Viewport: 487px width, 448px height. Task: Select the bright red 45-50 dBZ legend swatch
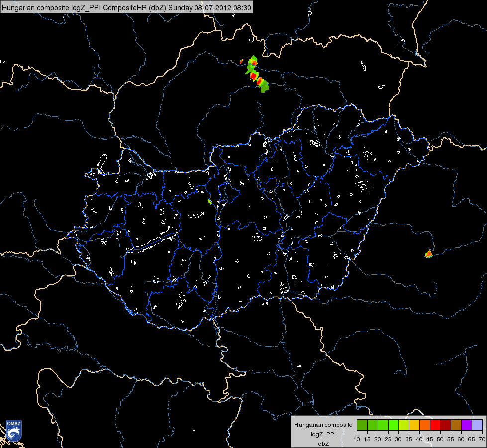point(435,425)
